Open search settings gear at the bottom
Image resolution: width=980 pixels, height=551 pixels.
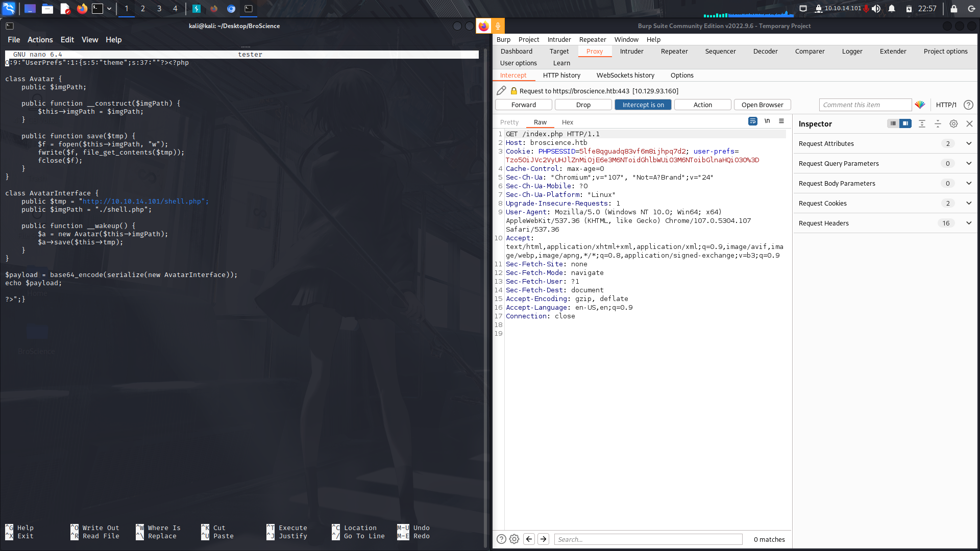tap(514, 539)
